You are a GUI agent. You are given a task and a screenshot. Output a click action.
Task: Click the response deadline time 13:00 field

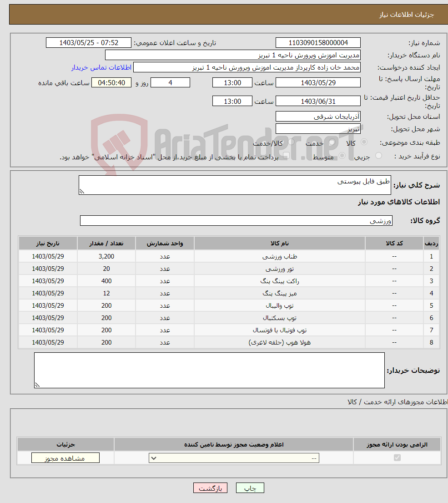(x=232, y=82)
